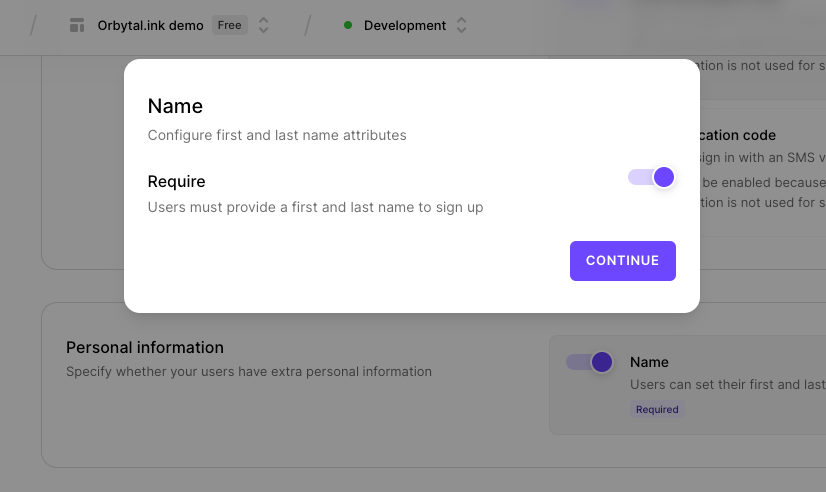Click the slash separator before Development
The height and width of the screenshot is (492, 826).
(308, 26)
